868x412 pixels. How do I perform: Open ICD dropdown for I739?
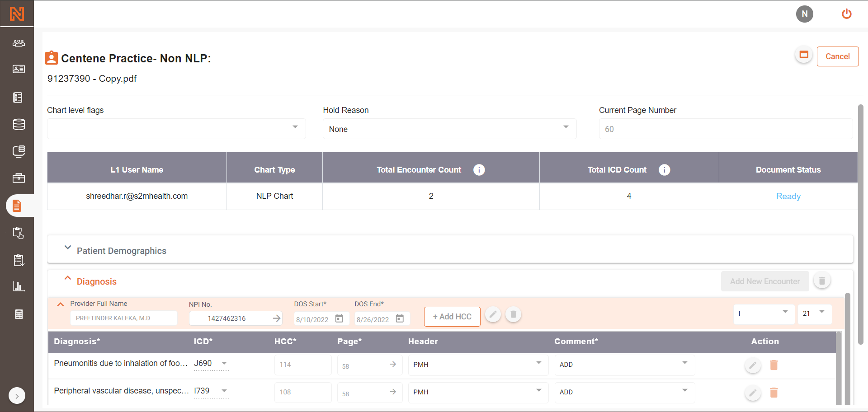(x=224, y=391)
